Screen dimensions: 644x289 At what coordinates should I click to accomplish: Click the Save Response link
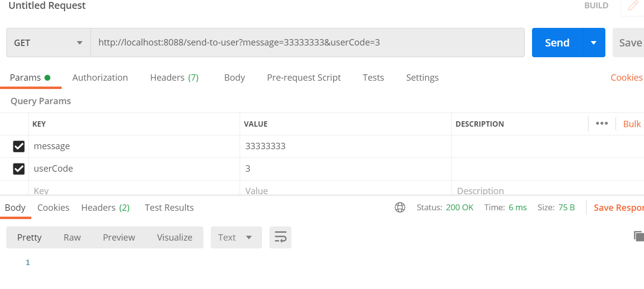click(619, 207)
